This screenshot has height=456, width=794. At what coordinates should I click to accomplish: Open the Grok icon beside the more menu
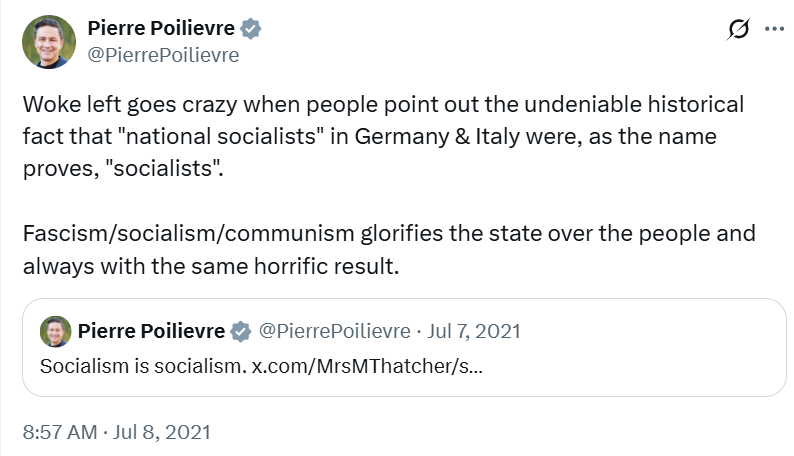[x=737, y=30]
